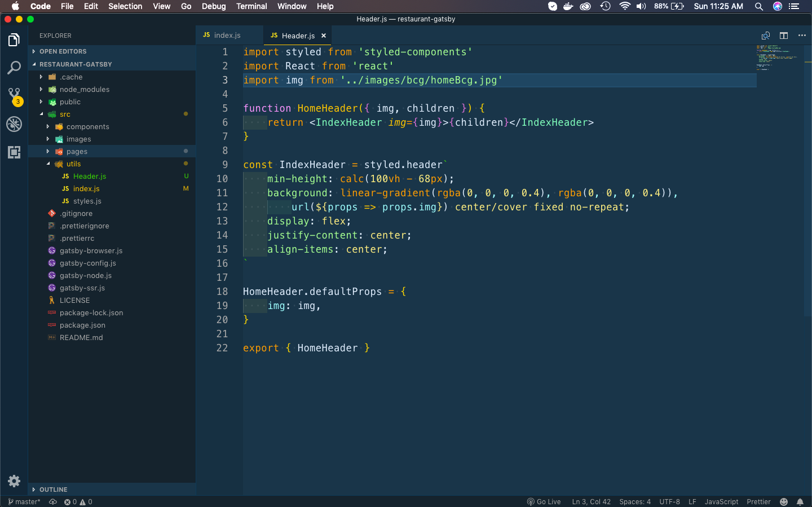Open the Time Machine menu bar icon
The height and width of the screenshot is (507, 812).
coord(606,6)
